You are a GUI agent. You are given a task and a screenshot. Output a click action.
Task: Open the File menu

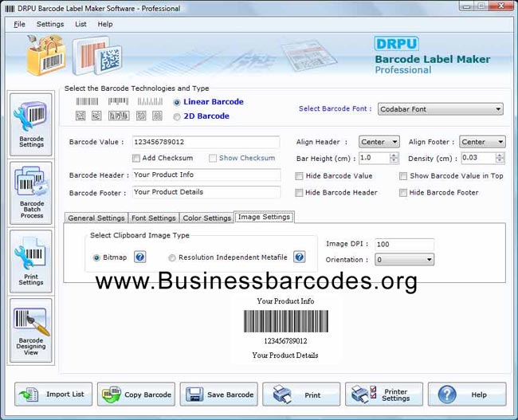point(19,24)
